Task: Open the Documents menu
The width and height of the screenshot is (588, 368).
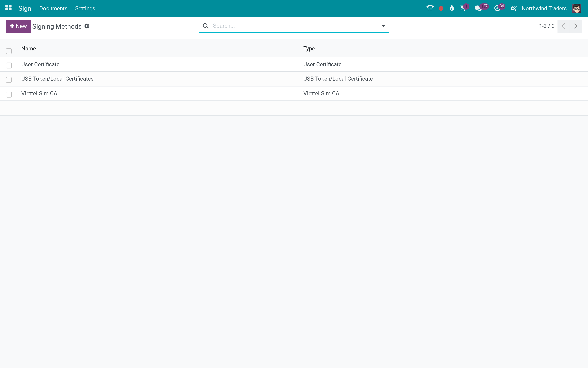Action: point(53,8)
